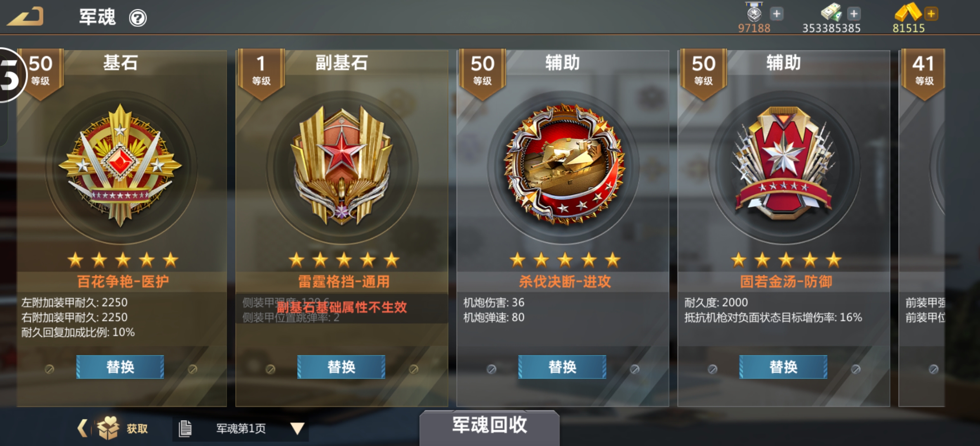Viewport: 980px width, 446px height.
Task: Replace the 副基石 soul with 替换 button
Action: click(x=341, y=367)
